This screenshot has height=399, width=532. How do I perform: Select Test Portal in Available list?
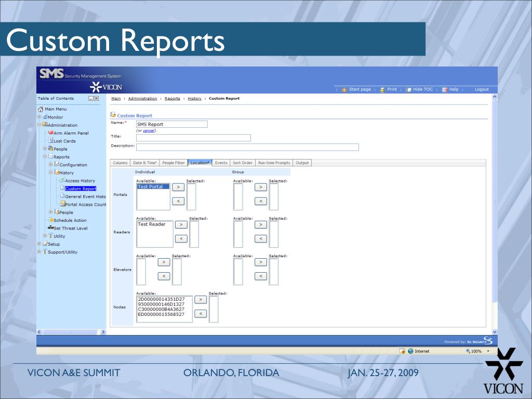click(153, 187)
